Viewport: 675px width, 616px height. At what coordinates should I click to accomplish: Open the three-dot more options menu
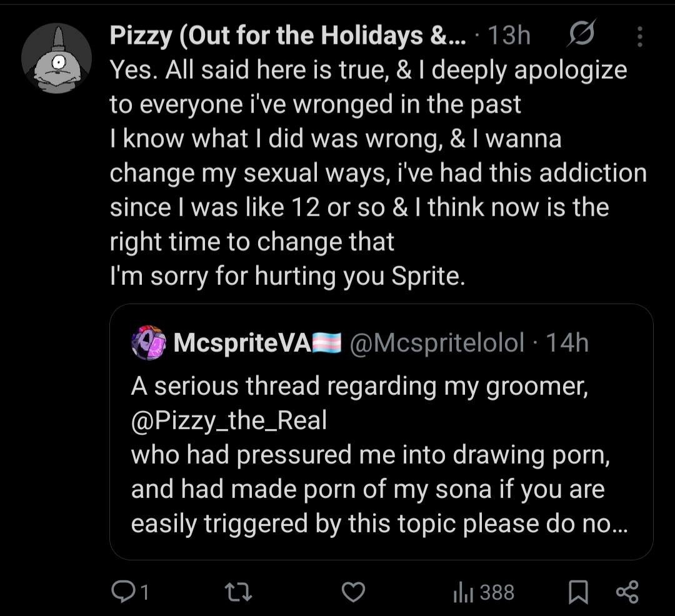point(639,36)
